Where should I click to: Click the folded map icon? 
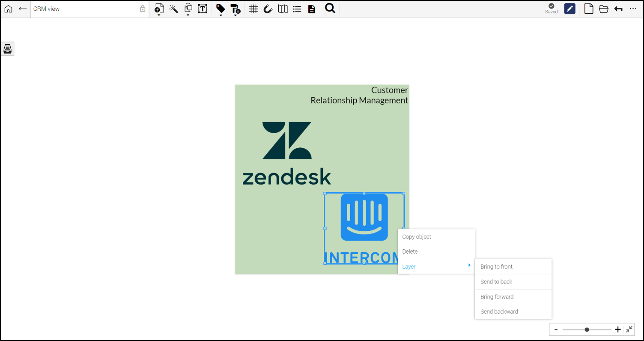283,9
